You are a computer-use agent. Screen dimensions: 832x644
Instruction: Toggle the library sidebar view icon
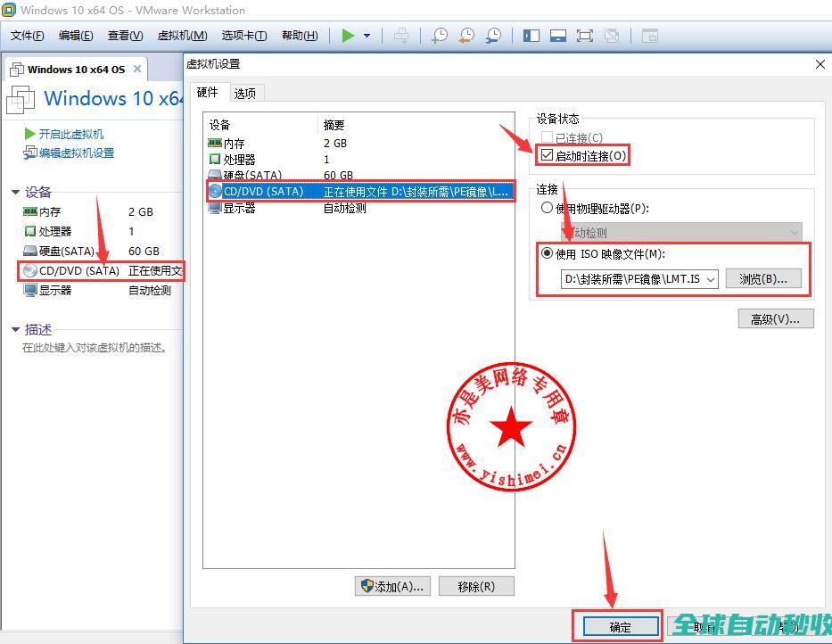531,36
